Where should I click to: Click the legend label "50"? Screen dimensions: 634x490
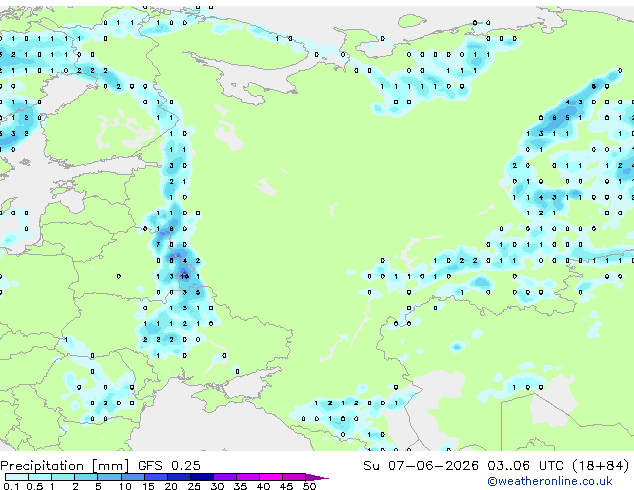(309, 486)
